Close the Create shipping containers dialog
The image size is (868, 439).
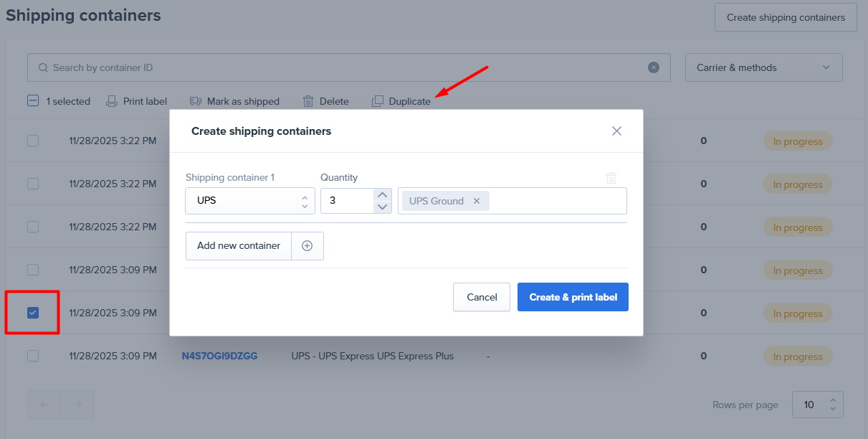(616, 131)
